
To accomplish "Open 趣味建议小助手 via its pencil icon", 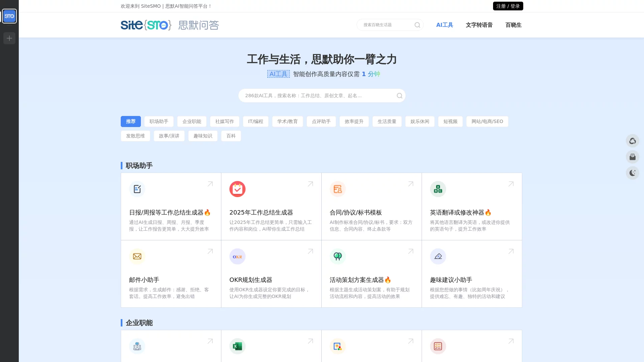I will click(438, 256).
